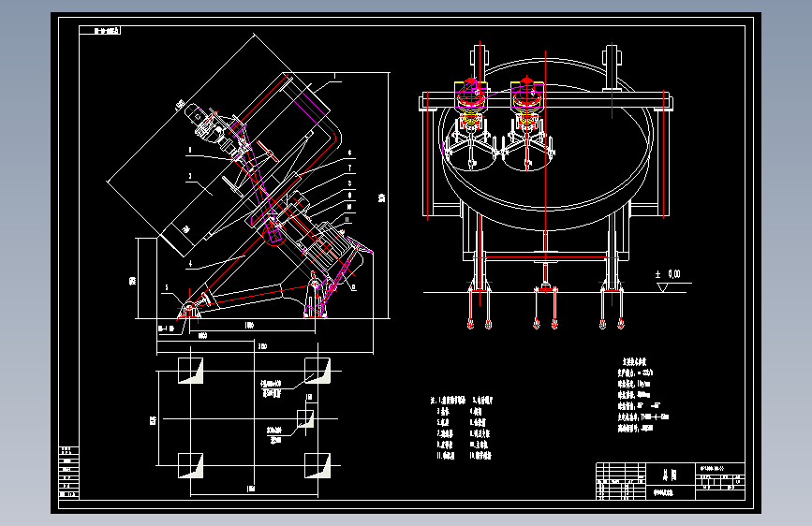This screenshot has height=526, width=812.
Task: Click the top-right foundation pad square
Action: pyautogui.click(x=317, y=371)
